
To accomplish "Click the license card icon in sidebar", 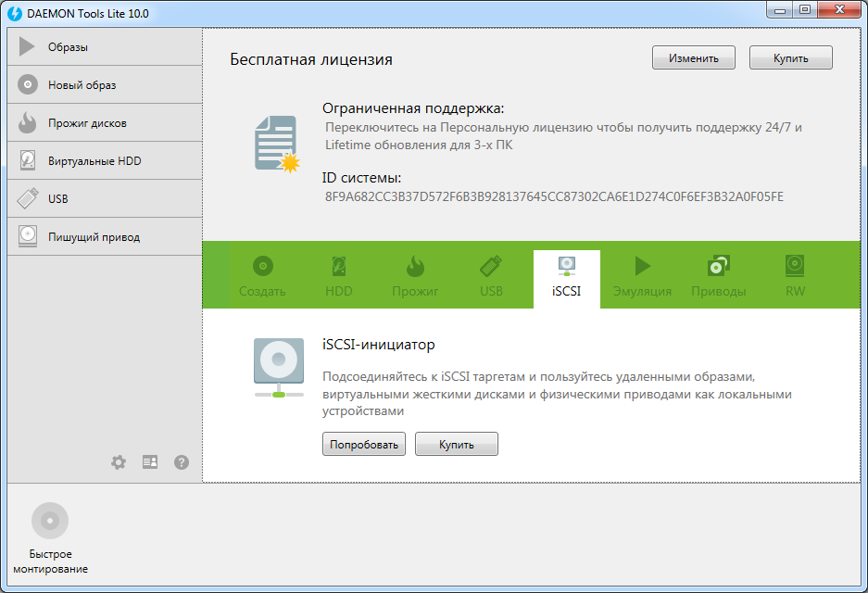I will point(150,461).
